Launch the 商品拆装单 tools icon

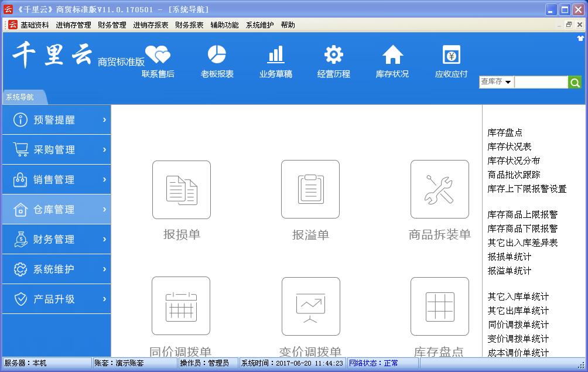click(x=439, y=190)
